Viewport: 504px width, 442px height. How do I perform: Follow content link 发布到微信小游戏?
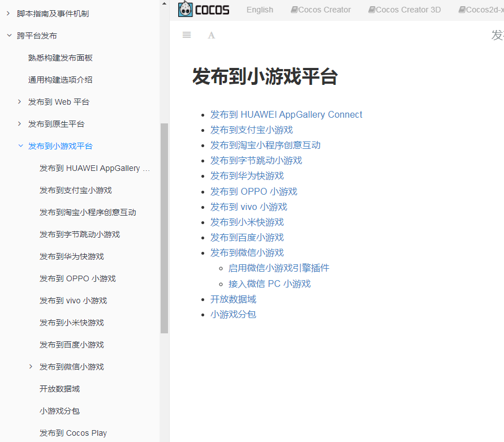(x=247, y=253)
